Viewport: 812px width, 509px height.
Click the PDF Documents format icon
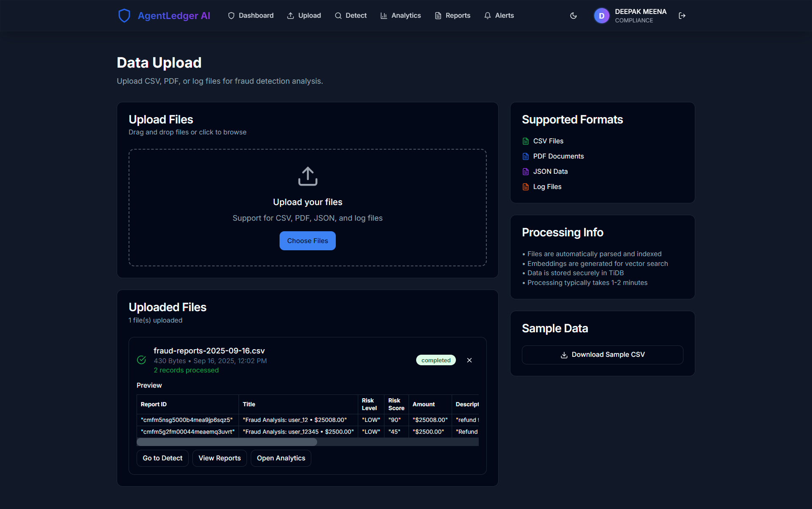pyautogui.click(x=526, y=156)
